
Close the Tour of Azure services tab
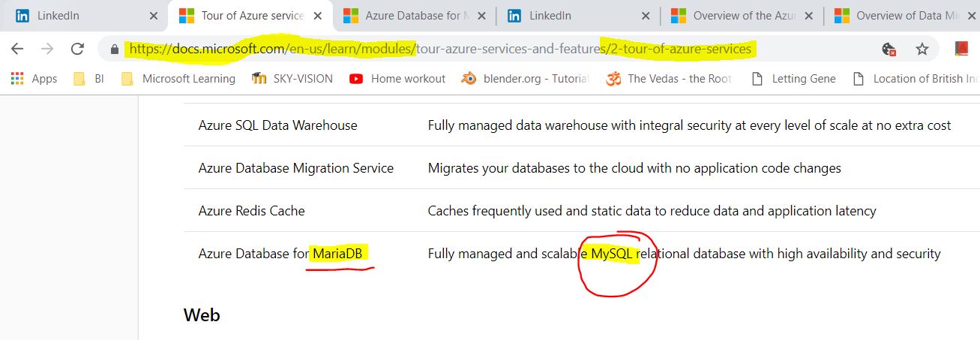317,16
